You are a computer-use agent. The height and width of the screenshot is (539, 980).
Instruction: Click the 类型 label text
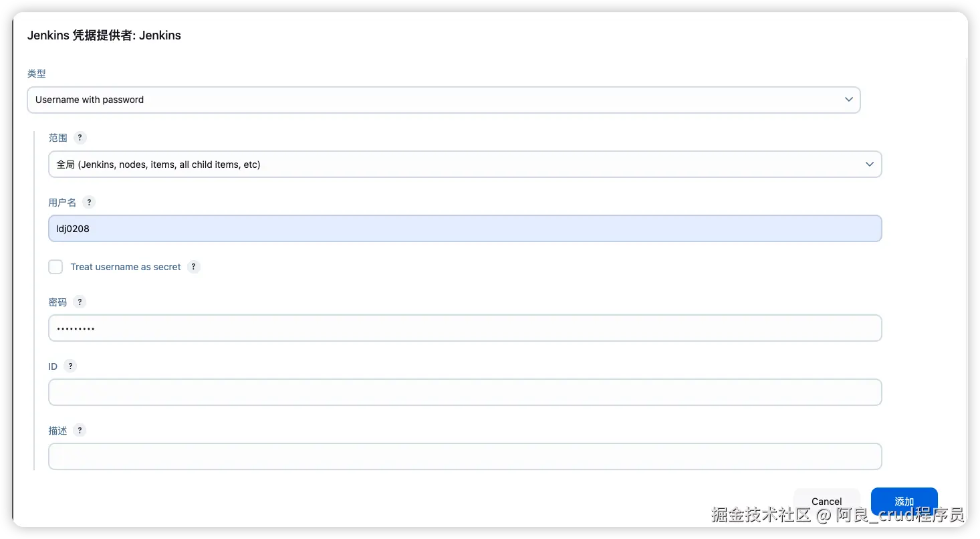(x=37, y=74)
